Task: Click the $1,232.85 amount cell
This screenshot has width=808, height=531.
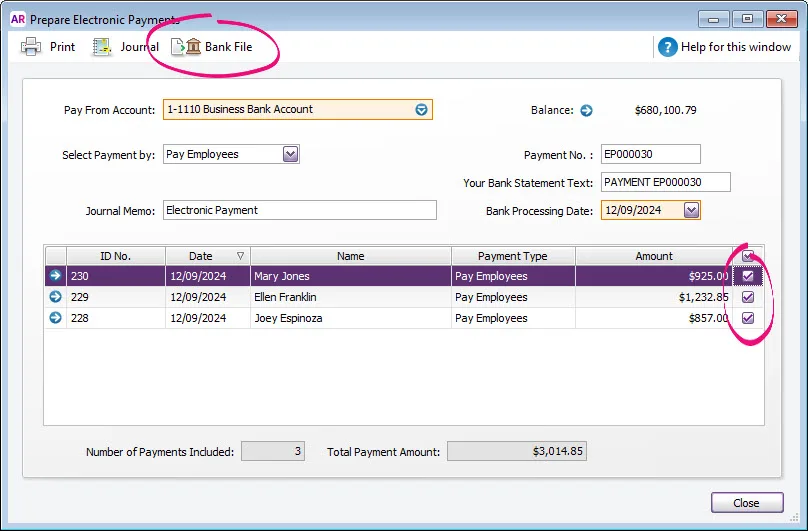Action: [x=653, y=297]
